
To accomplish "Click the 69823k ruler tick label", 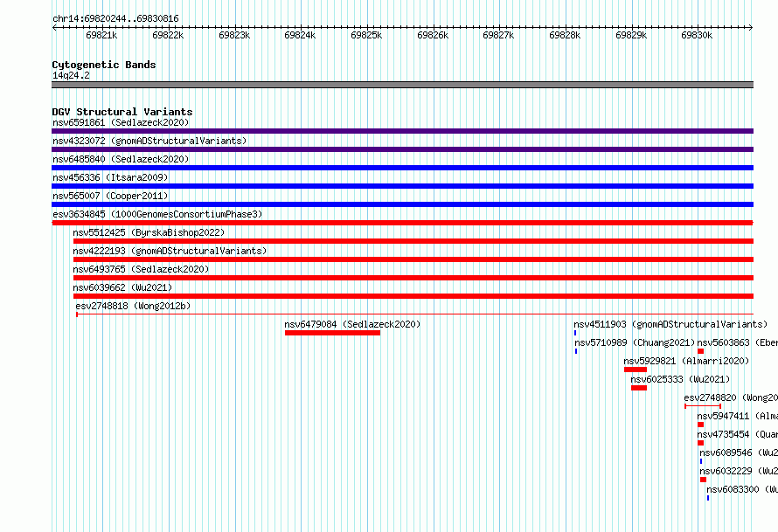I will pyautogui.click(x=234, y=35).
